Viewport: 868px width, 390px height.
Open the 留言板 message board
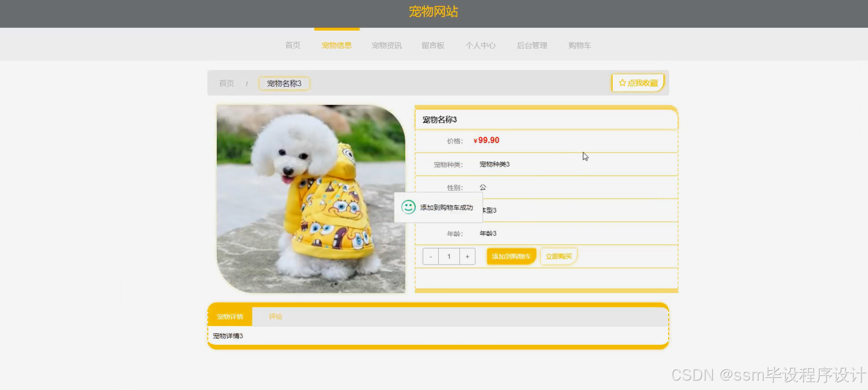(x=433, y=46)
